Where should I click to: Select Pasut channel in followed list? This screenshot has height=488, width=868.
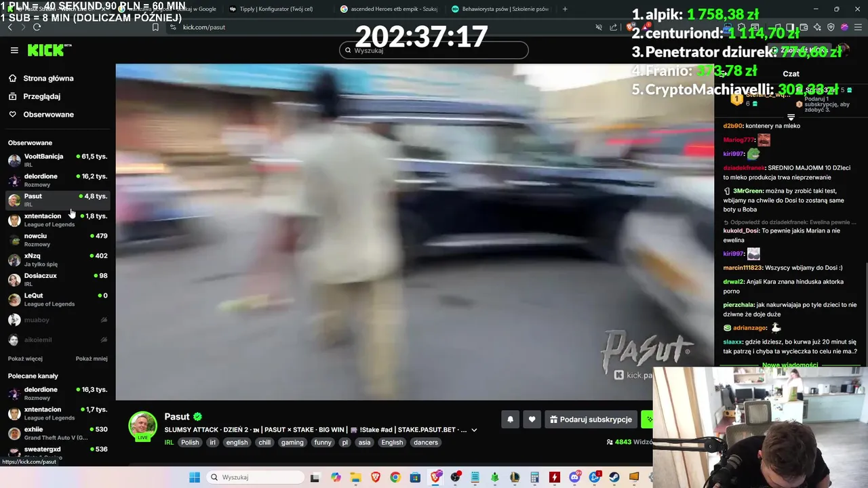point(58,200)
